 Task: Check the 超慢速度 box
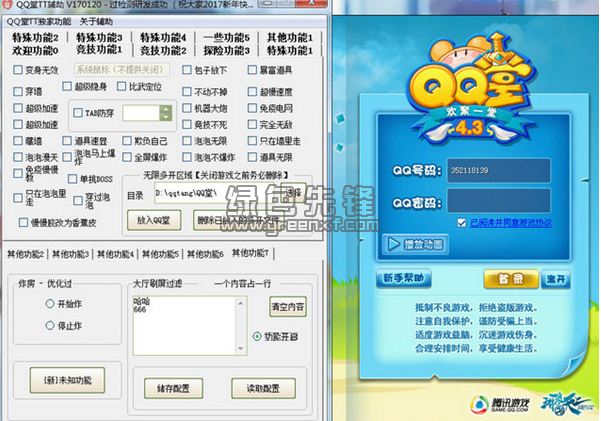(252, 91)
